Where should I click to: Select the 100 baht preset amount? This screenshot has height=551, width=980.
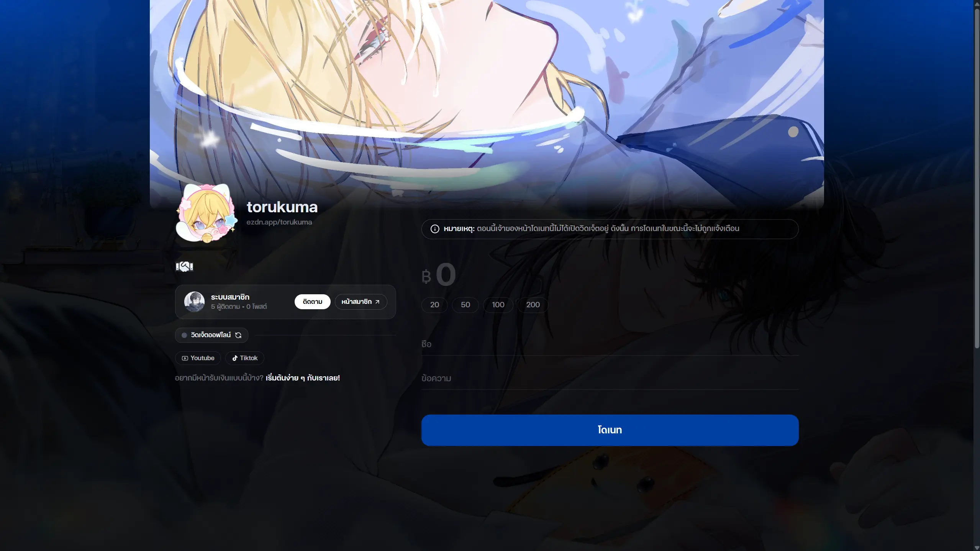(498, 305)
